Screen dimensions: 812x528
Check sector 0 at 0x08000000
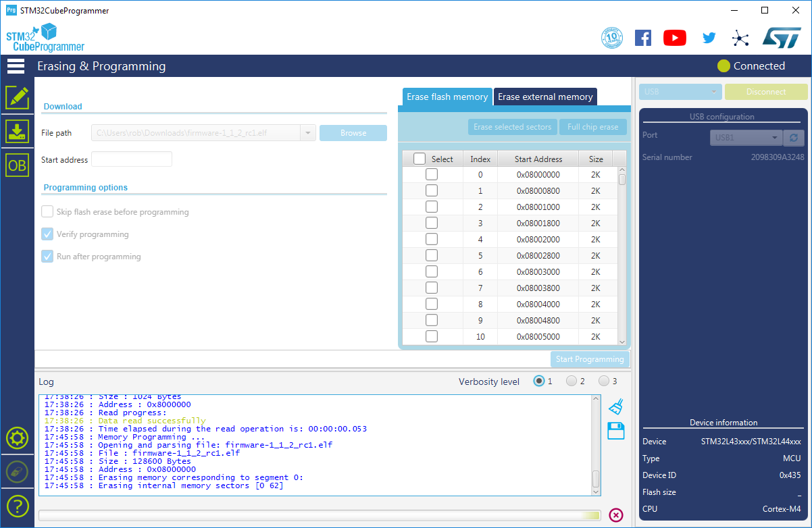432,174
